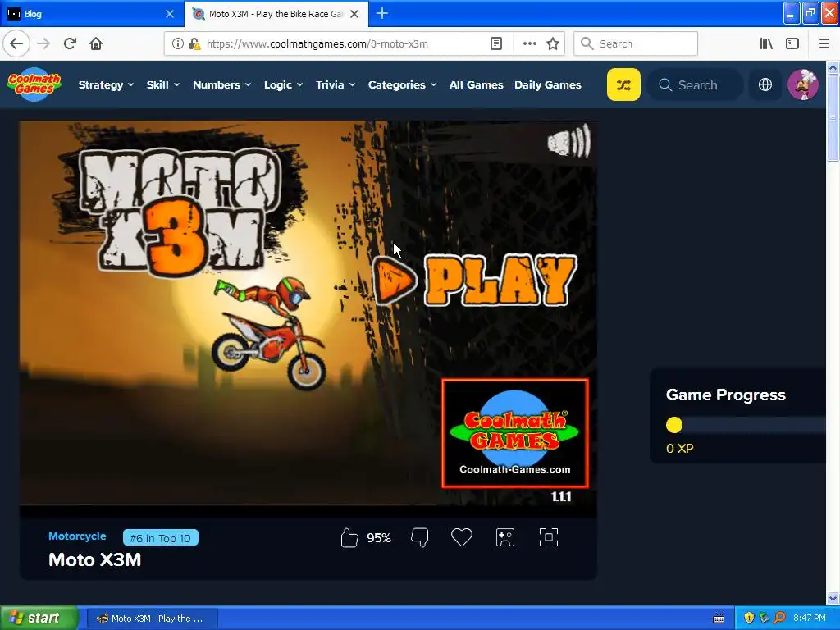The image size is (840, 630).
Task: Mute the game sound speaker
Action: pos(569,142)
